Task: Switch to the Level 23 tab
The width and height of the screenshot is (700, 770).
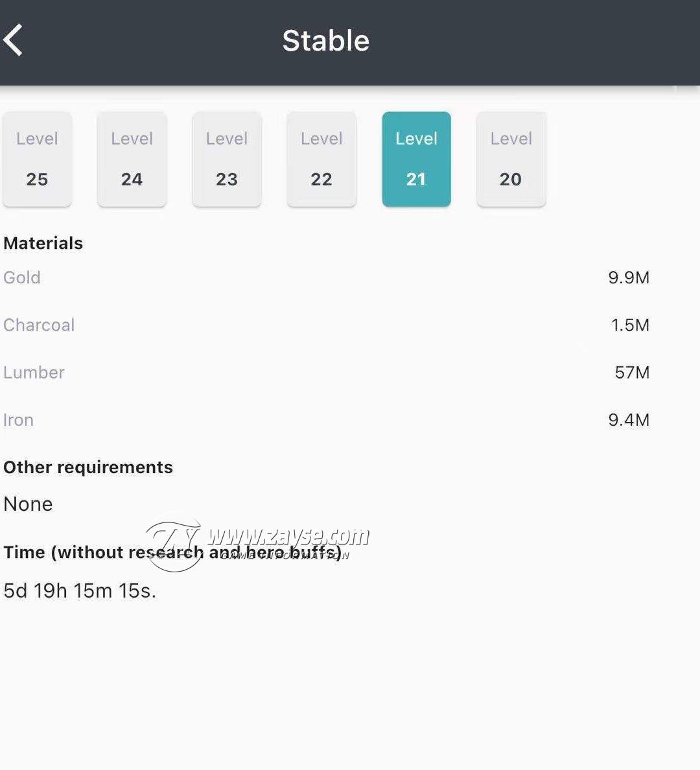Action: point(227,159)
